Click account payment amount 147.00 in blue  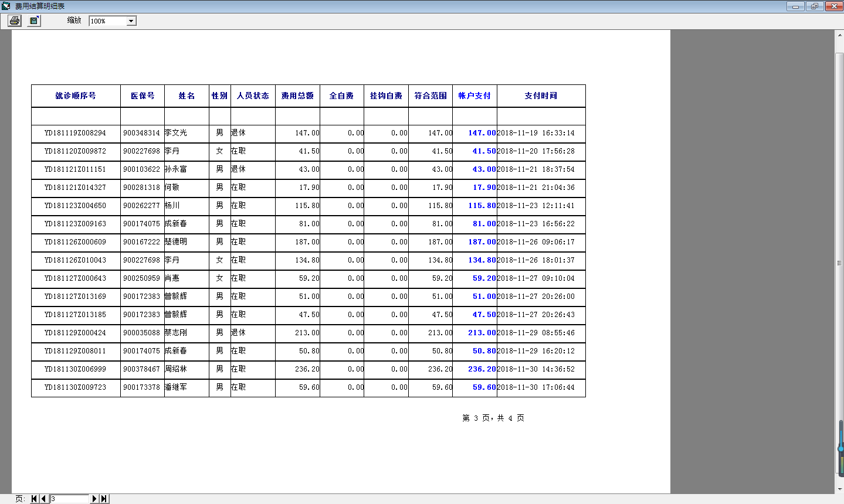point(482,133)
